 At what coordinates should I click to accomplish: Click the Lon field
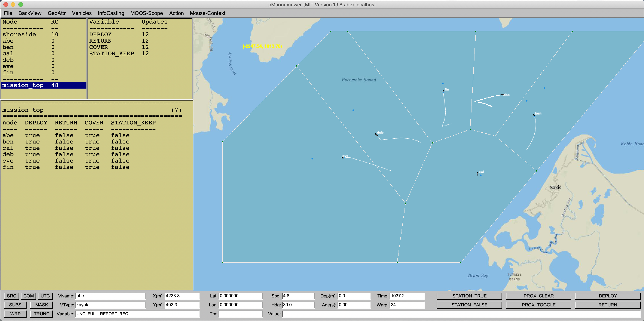tap(240, 305)
